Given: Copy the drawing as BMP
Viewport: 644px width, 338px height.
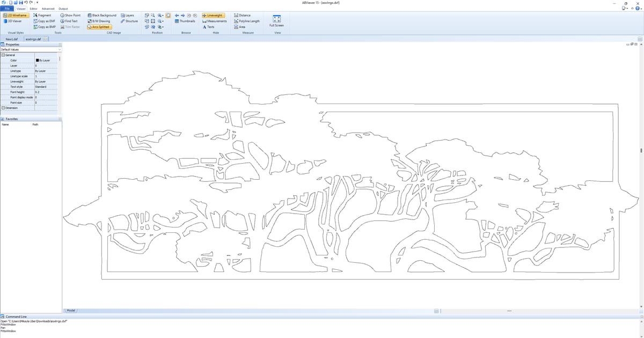Looking at the screenshot, I should click(x=45, y=26).
